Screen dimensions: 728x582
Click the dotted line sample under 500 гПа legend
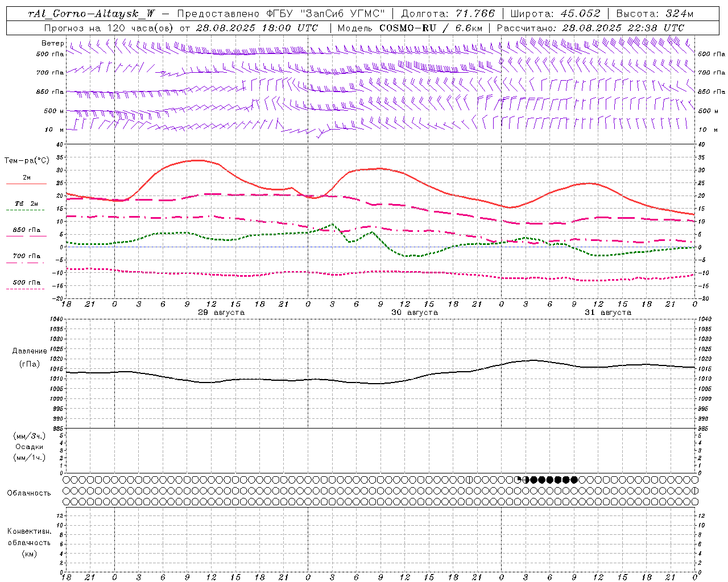[x=25, y=289]
